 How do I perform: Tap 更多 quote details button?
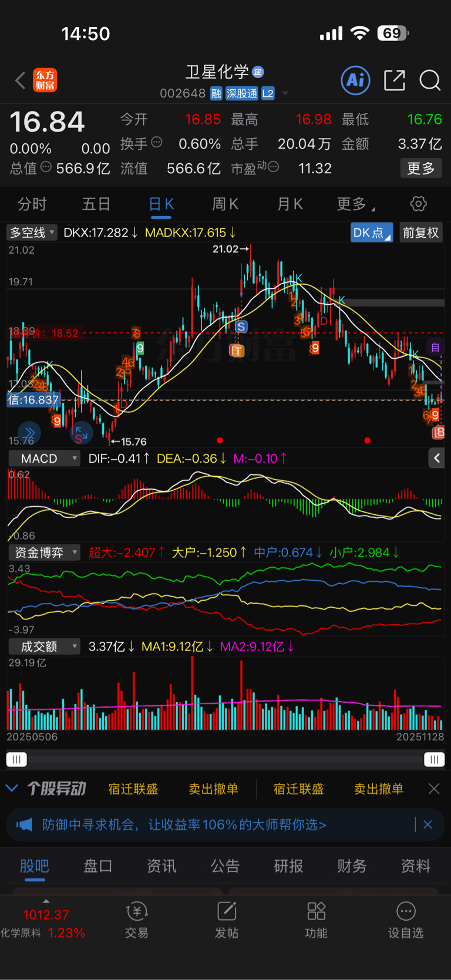(x=421, y=169)
